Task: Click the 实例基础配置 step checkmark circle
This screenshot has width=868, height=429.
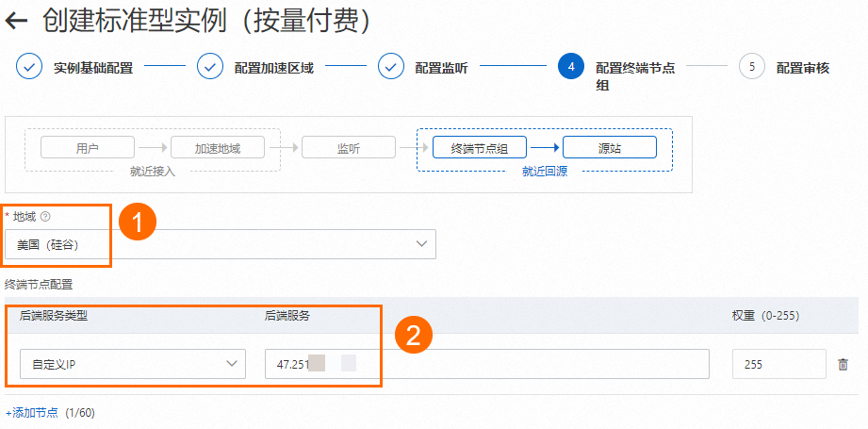Action: pos(29,67)
